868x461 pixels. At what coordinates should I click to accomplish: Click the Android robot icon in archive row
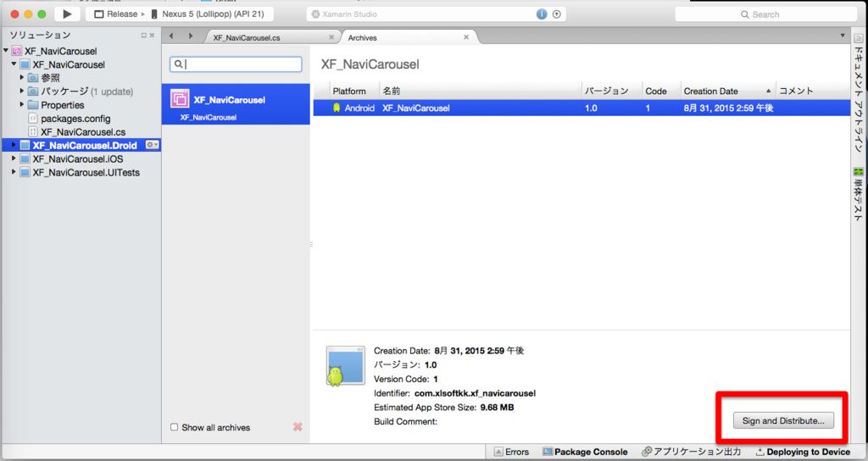click(x=337, y=108)
